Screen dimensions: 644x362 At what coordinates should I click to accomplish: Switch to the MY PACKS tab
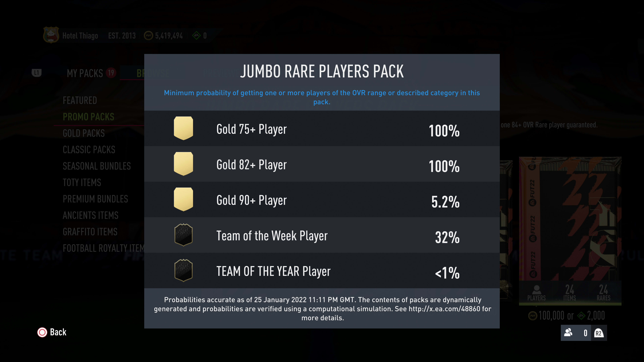point(85,73)
